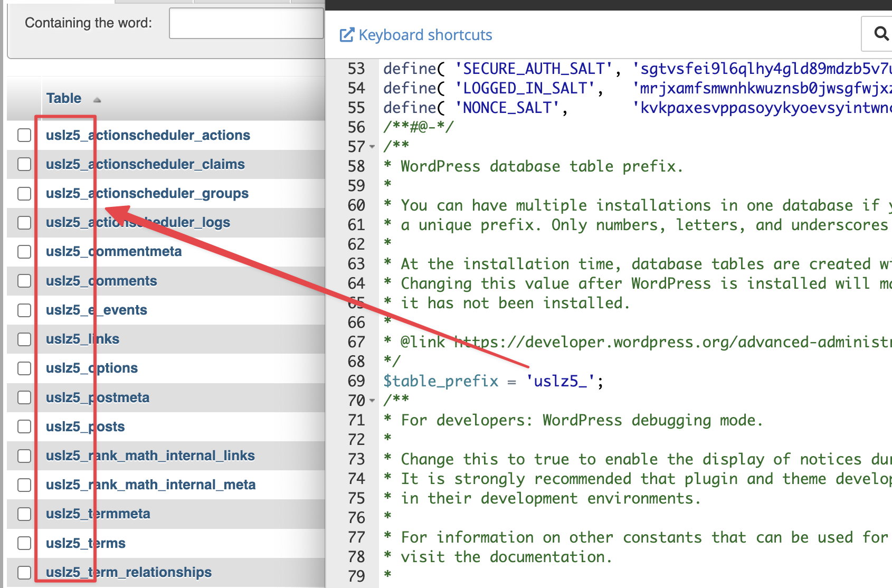Tick the uslz5_links checkbox
892x588 pixels.
coord(24,339)
